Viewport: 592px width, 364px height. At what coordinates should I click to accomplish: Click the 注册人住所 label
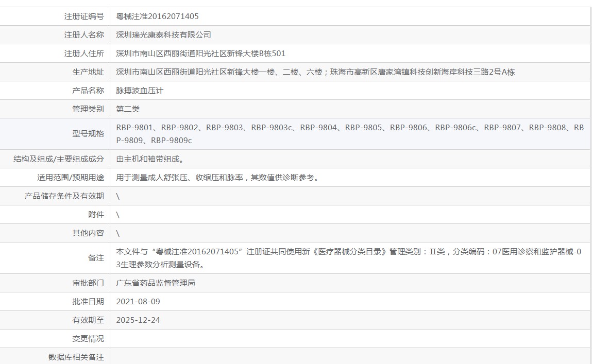pos(84,53)
